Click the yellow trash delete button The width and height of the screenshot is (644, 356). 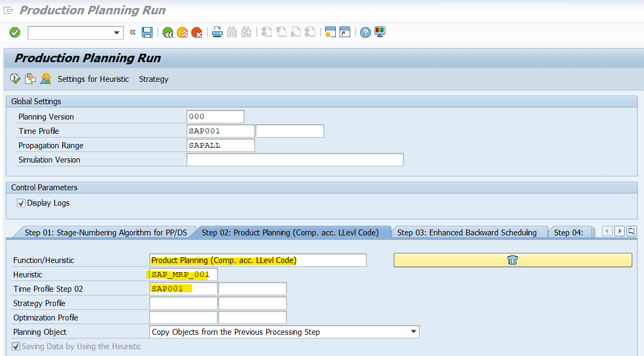click(x=512, y=260)
